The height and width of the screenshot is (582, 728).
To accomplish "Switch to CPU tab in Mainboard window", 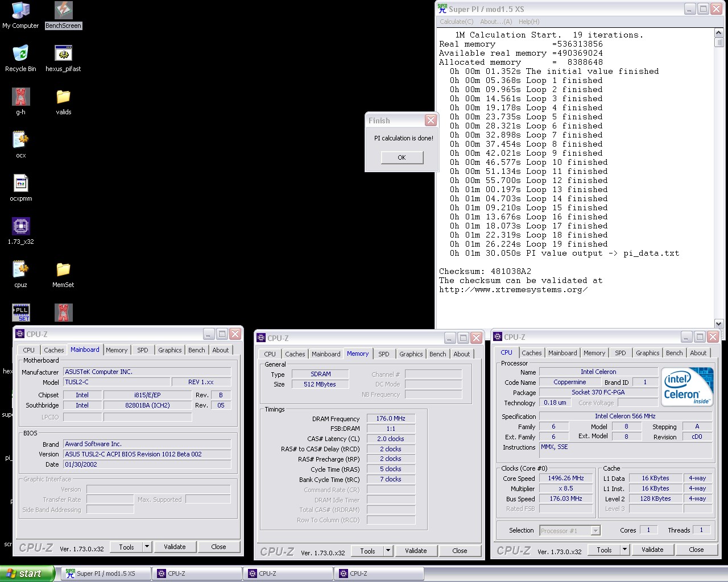I will click(29, 350).
